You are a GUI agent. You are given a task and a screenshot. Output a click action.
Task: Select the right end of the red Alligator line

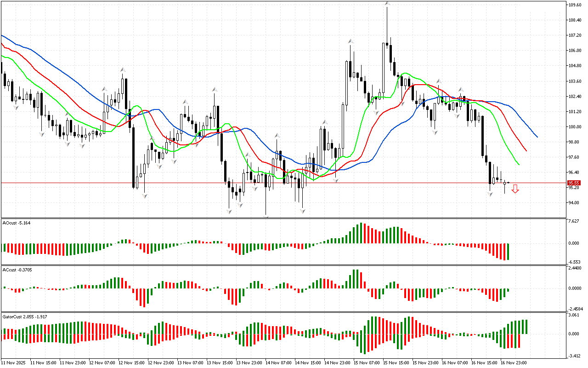[x=526, y=150]
